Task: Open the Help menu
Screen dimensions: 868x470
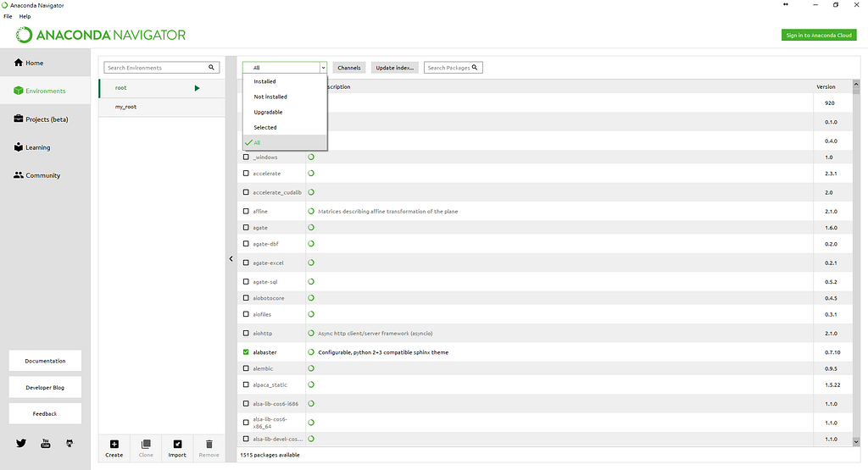Action: 25,16
